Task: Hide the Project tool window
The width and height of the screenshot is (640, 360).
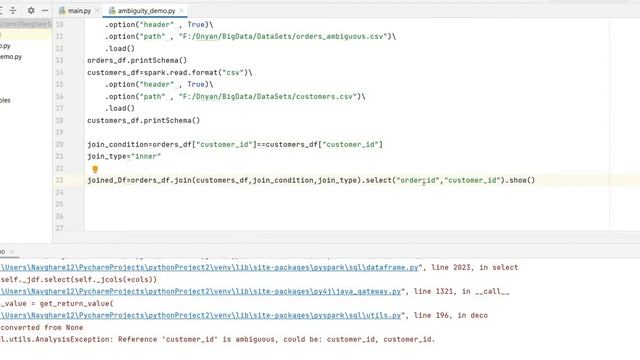Action: [45, 11]
